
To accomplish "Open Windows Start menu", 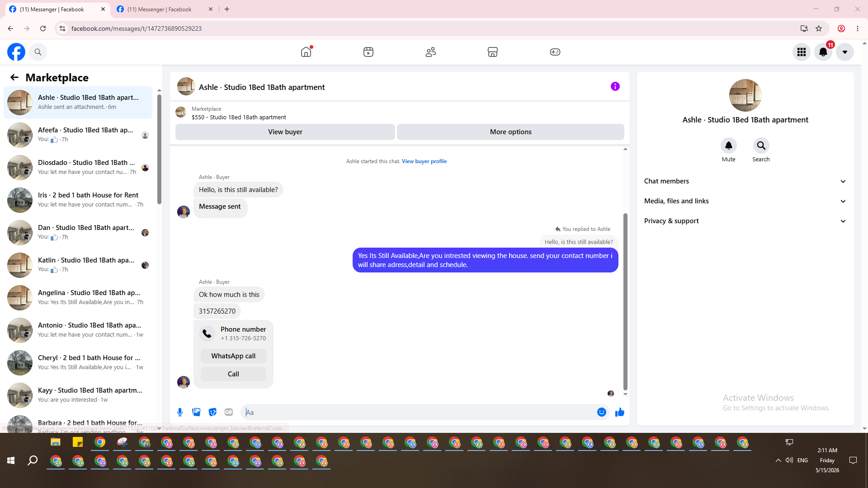I will (11, 460).
